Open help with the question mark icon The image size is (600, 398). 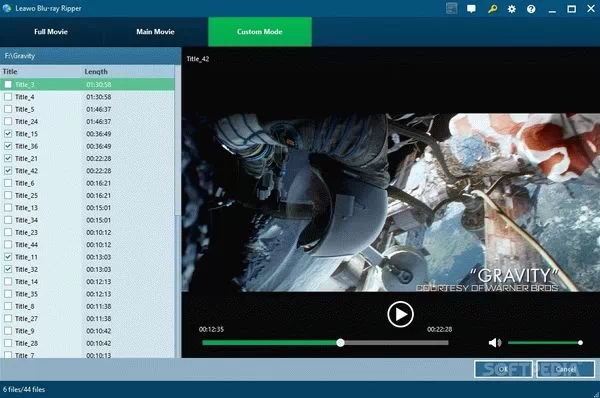[x=531, y=9]
